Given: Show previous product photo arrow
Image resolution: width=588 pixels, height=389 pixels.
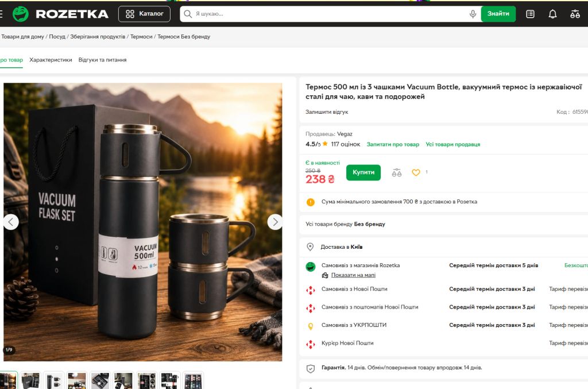Looking at the screenshot, I should pos(11,222).
